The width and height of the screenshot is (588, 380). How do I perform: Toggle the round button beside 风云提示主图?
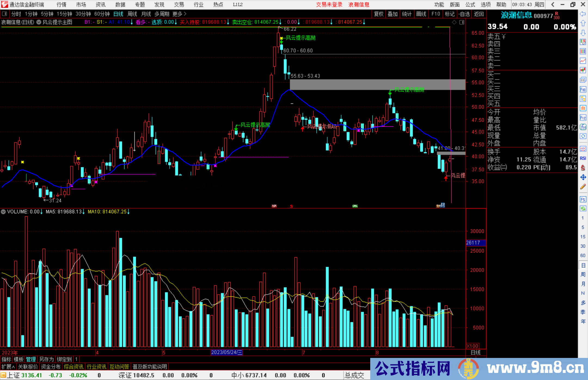pyautogui.click(x=39, y=22)
